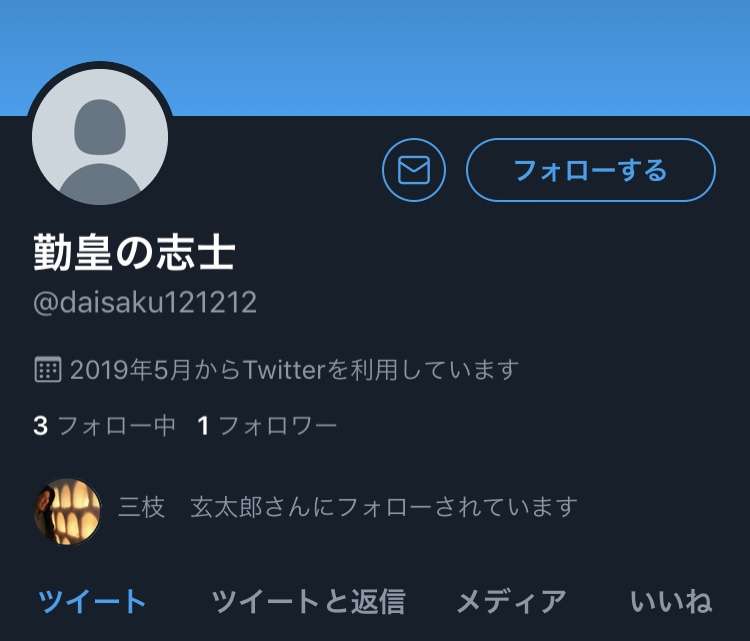
Task: Click the 2019年5月 join date text
Action: pyautogui.click(x=130, y=370)
